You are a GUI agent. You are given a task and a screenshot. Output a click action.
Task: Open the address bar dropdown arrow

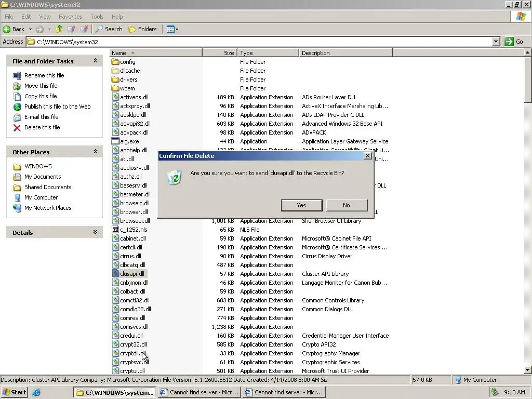point(496,42)
